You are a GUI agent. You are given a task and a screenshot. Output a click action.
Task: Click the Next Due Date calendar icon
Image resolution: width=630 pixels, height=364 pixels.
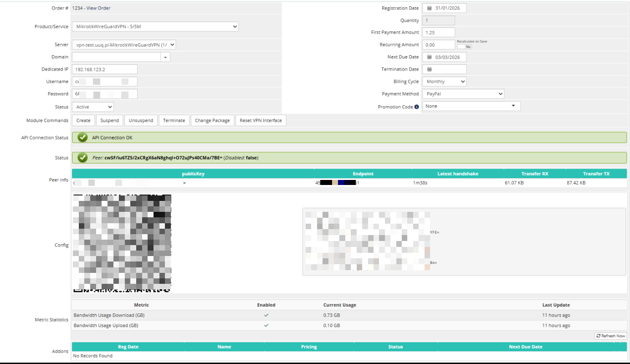(x=429, y=57)
